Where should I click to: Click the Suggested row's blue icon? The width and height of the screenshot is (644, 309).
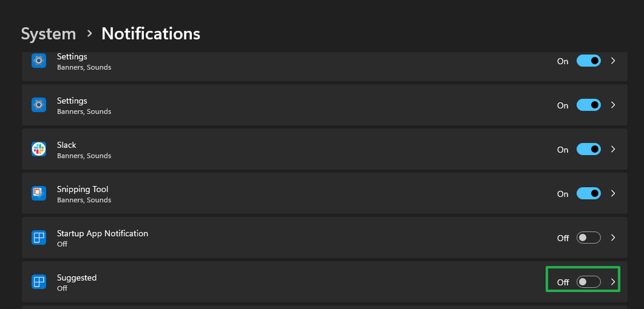click(39, 282)
